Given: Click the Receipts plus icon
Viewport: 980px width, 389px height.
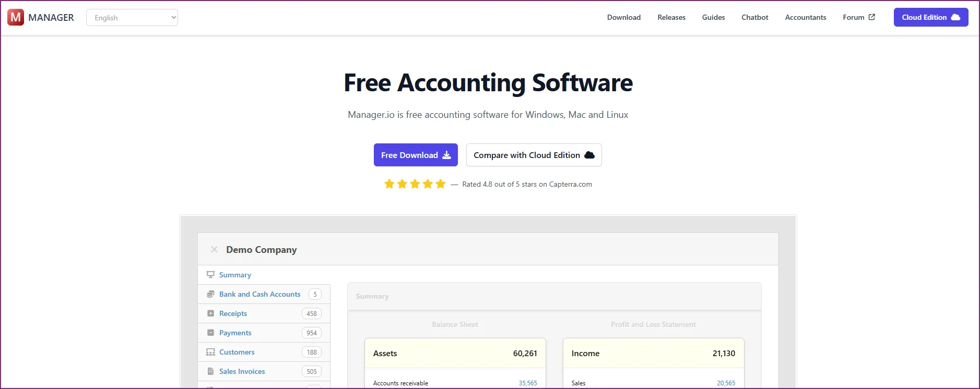Looking at the screenshot, I should pos(210,313).
